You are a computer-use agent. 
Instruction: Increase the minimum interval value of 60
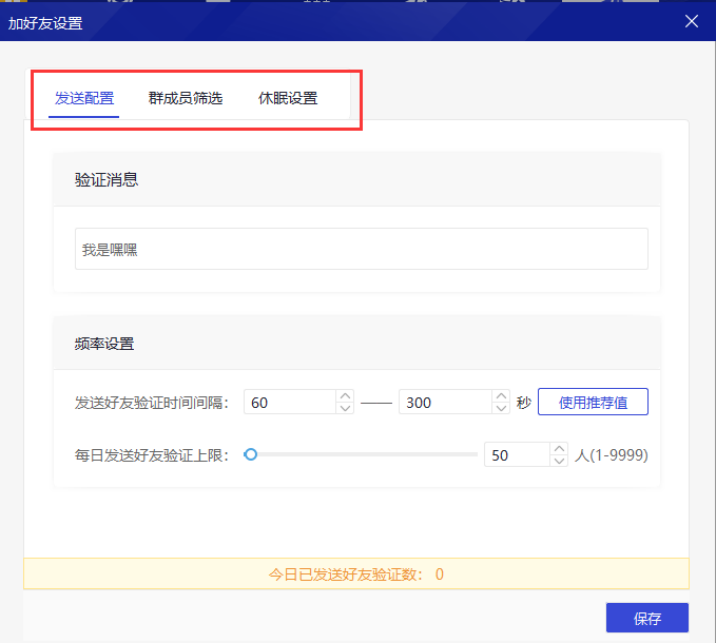coord(345,396)
